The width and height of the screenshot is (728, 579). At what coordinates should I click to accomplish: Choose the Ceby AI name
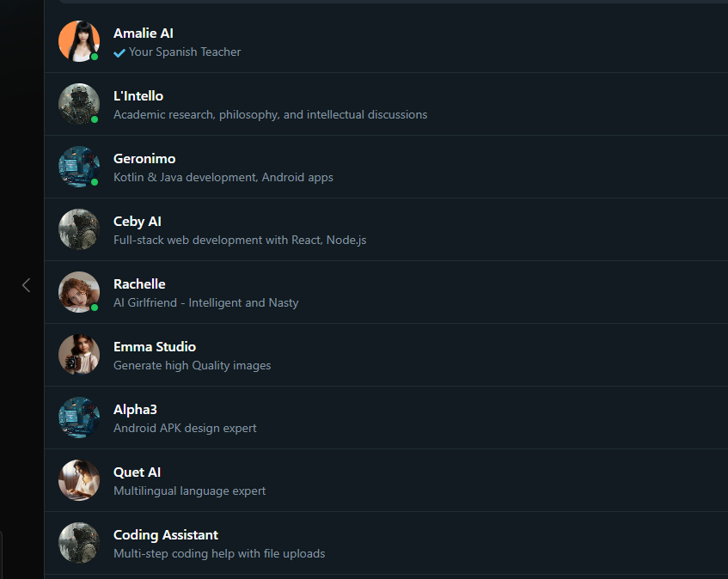138,222
